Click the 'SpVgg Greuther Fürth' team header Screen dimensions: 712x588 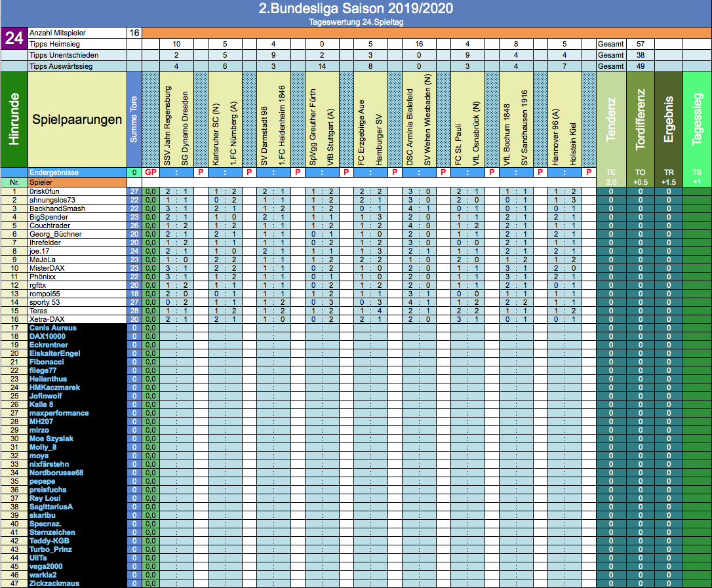coord(313,127)
